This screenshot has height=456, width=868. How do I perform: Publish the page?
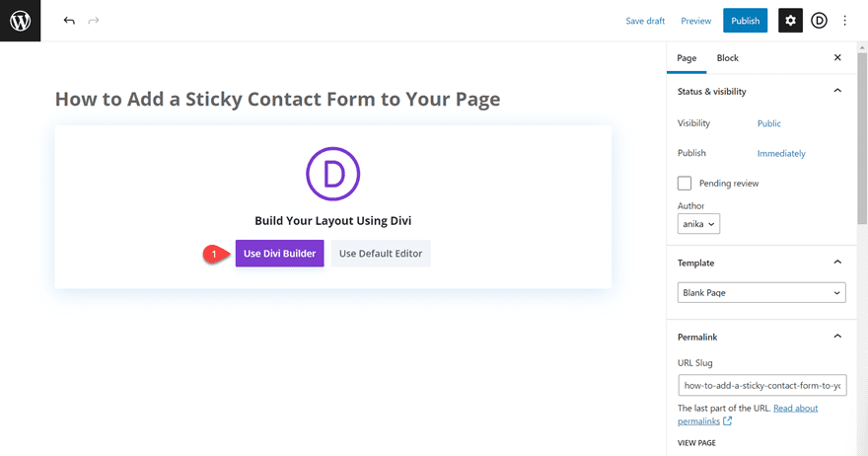point(745,21)
